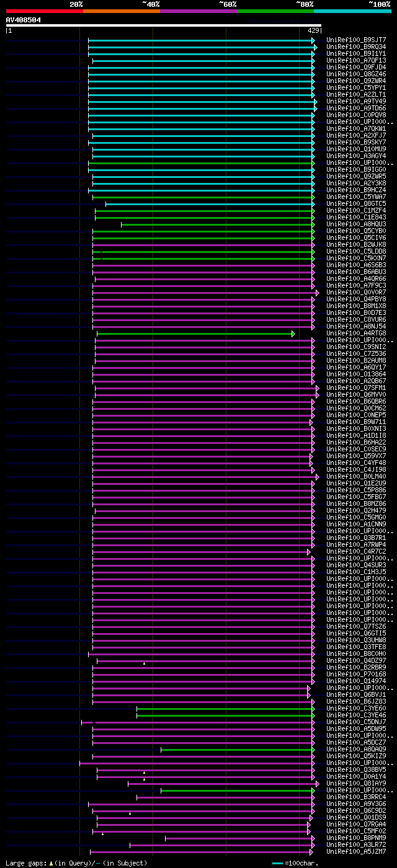The image size is (397, 868).
Task: Click the cyan 100char scale legend marker
Action: (x=277, y=863)
